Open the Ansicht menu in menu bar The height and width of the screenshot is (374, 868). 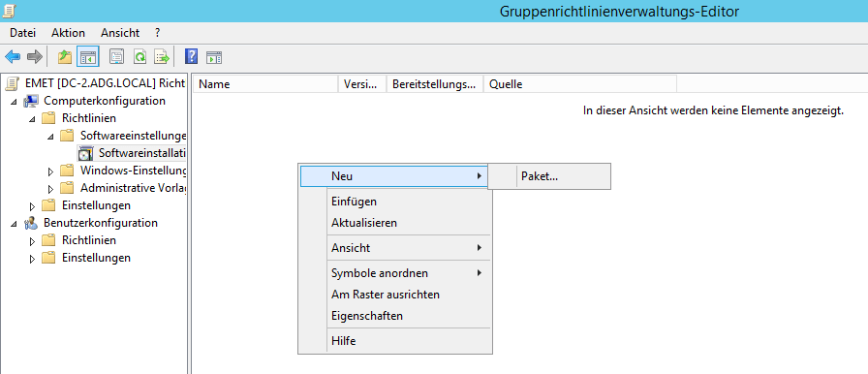click(120, 33)
